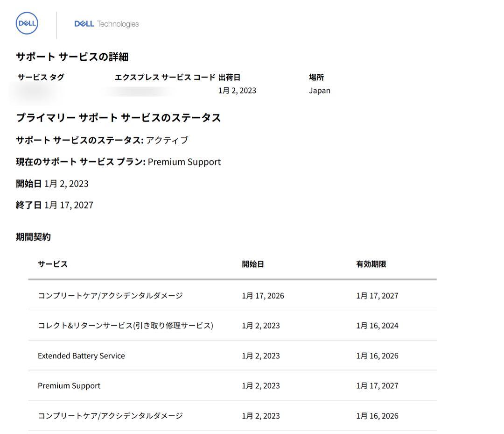The image size is (504, 434).
Task: Click the Premium Support table row
Action: 69,385
